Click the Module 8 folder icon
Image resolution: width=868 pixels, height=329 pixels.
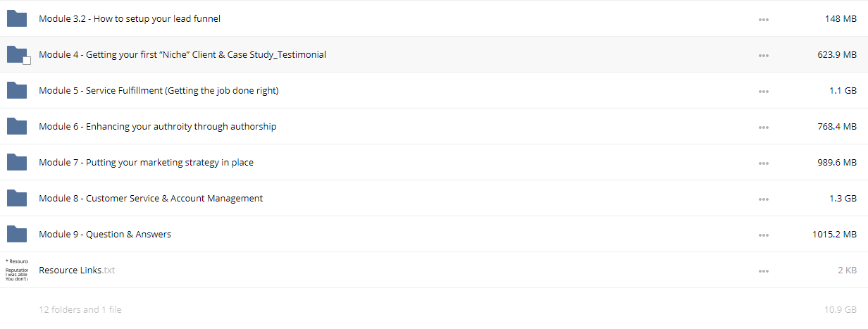pyautogui.click(x=16, y=198)
